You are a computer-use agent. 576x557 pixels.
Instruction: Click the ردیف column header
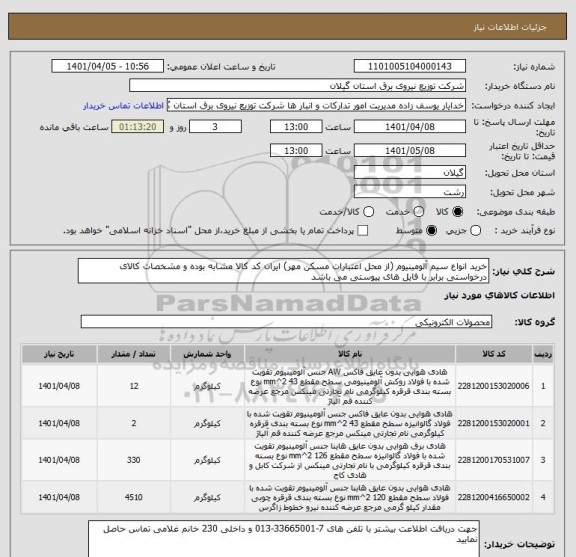tap(543, 354)
